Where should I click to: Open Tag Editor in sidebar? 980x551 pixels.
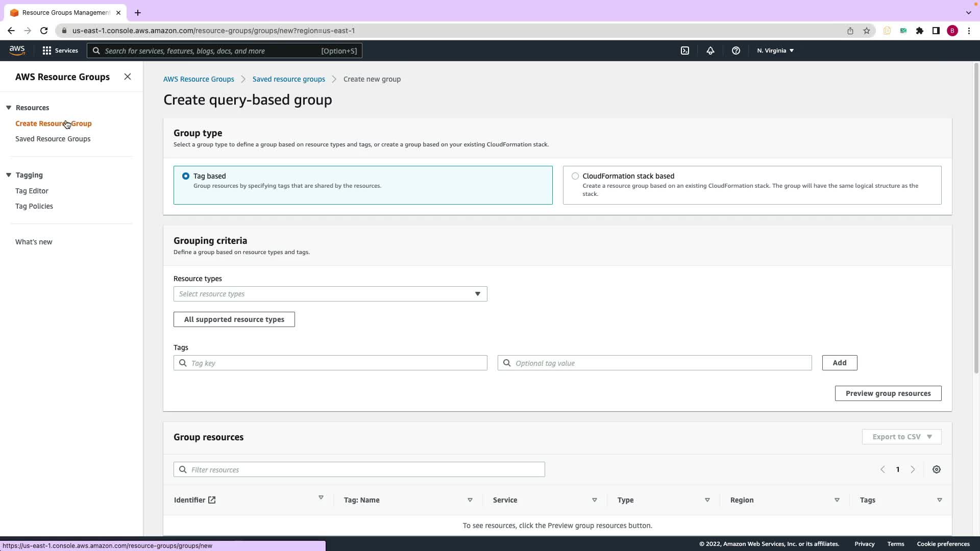pyautogui.click(x=32, y=191)
